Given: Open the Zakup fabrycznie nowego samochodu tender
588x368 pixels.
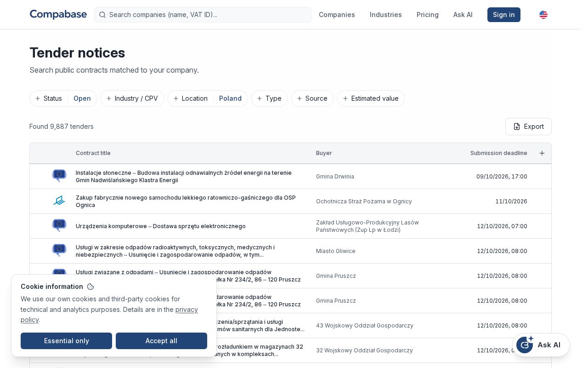Looking at the screenshot, I should pos(186,201).
